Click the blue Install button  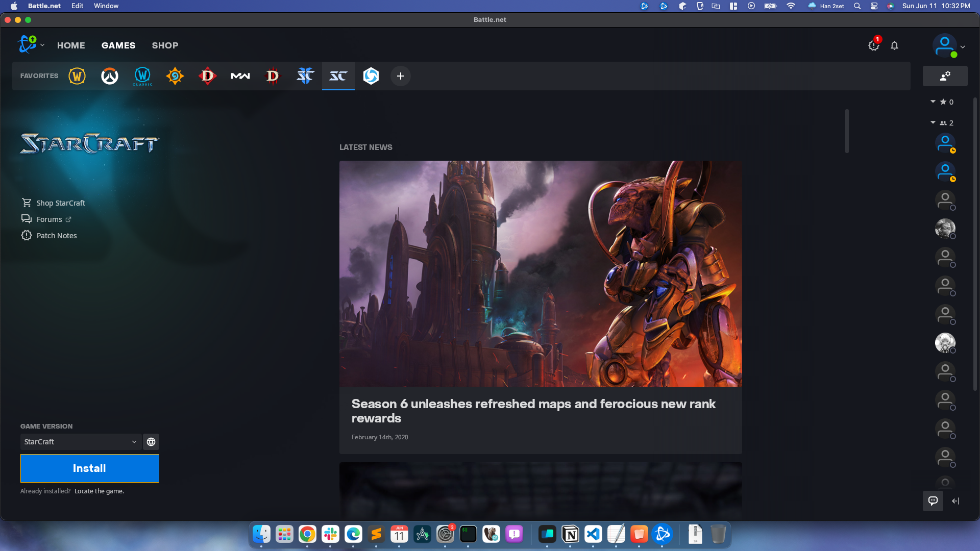[89, 468]
